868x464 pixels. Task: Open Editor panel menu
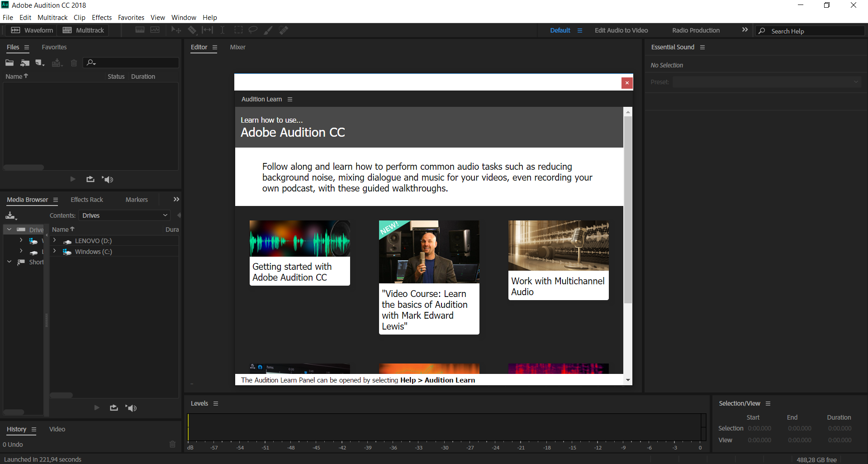tap(215, 47)
